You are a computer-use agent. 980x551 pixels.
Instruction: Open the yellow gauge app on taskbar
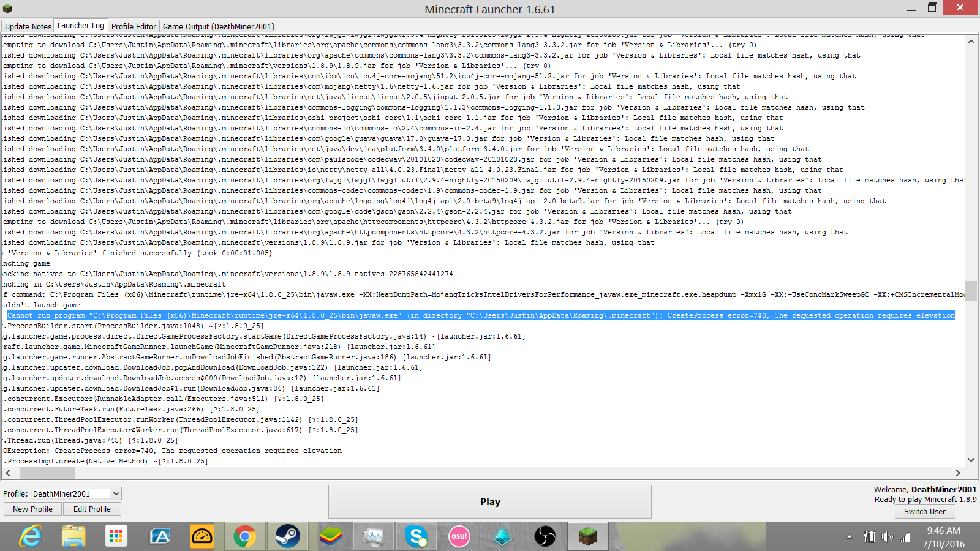pyautogui.click(x=202, y=536)
